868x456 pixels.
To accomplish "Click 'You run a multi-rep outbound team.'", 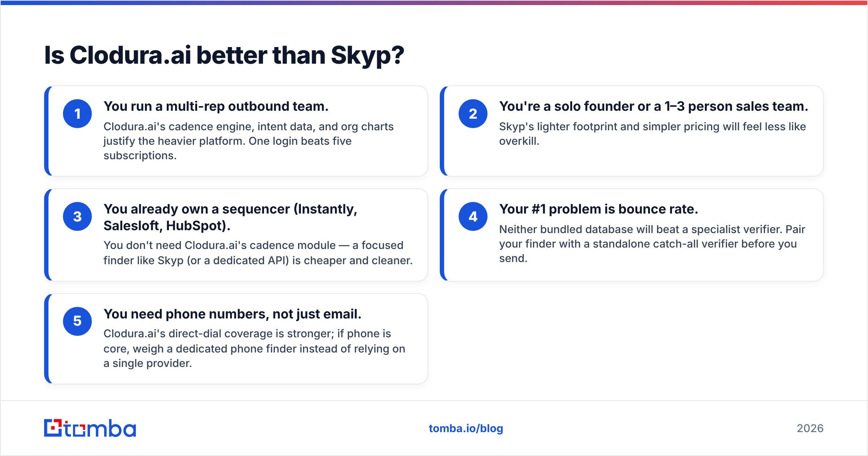I will pyautogui.click(x=216, y=106).
